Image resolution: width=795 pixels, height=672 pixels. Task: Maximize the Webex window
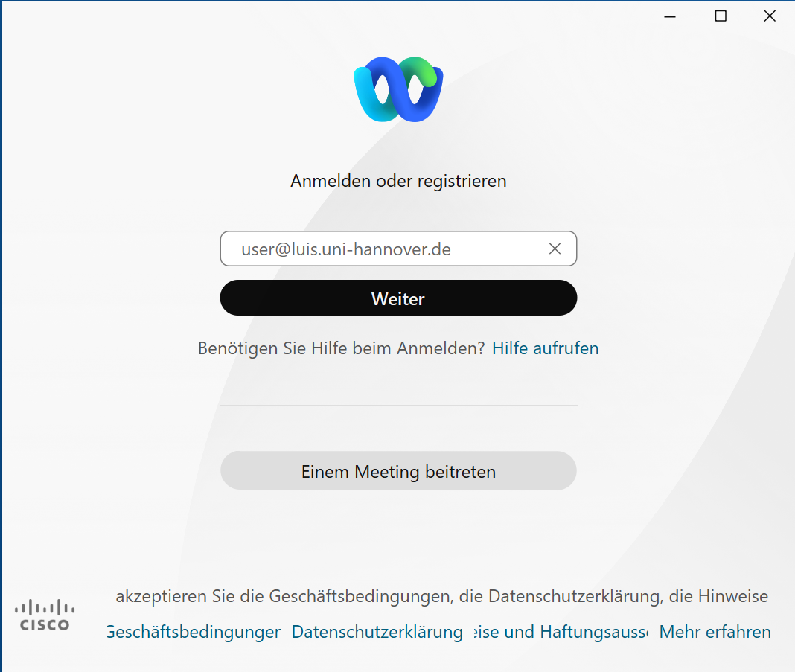721,16
